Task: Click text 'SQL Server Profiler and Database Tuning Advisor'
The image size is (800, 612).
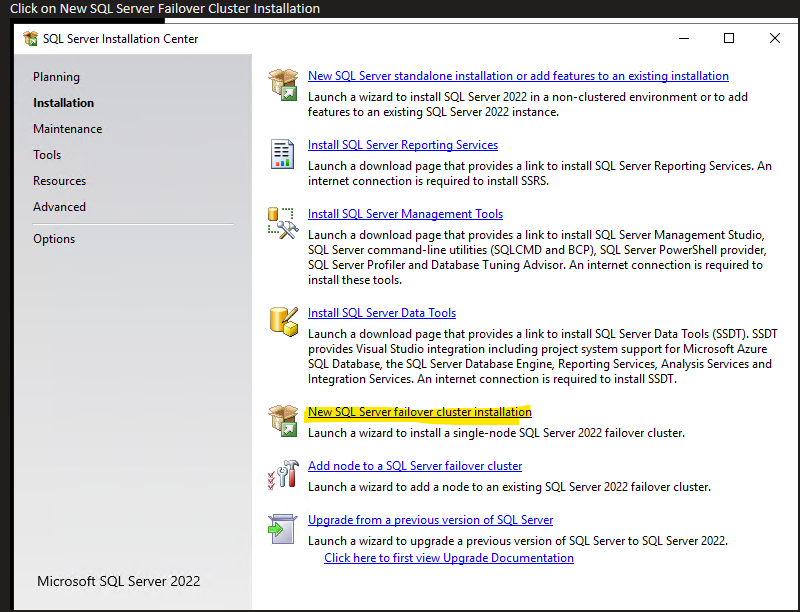Action: tap(437, 265)
